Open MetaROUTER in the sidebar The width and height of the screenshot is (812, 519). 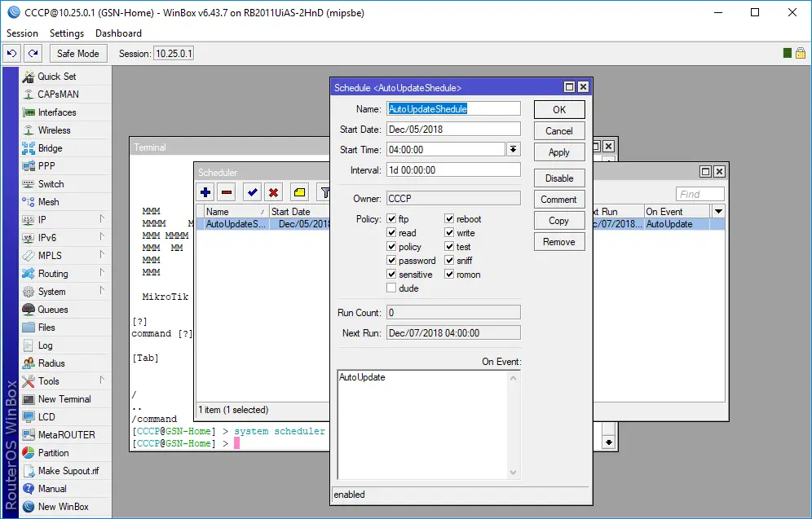(x=65, y=435)
